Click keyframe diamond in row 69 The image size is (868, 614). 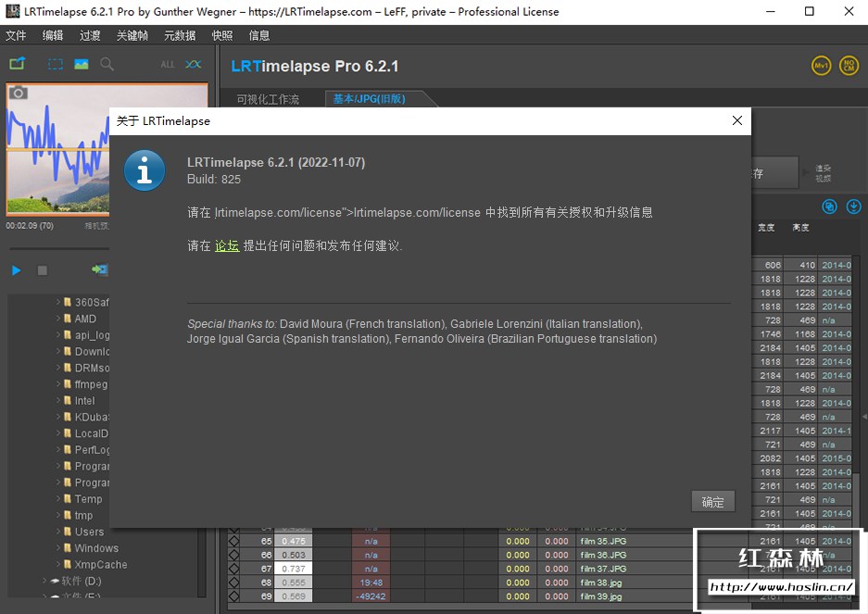pyautogui.click(x=233, y=596)
